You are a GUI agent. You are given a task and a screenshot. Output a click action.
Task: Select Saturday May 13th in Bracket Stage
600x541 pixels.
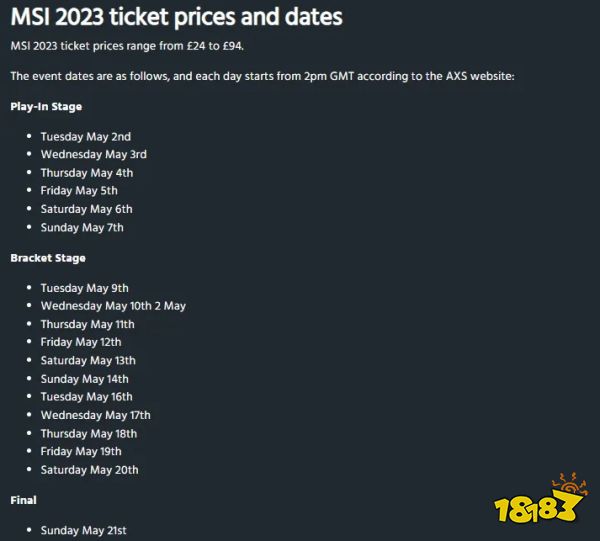coord(88,360)
